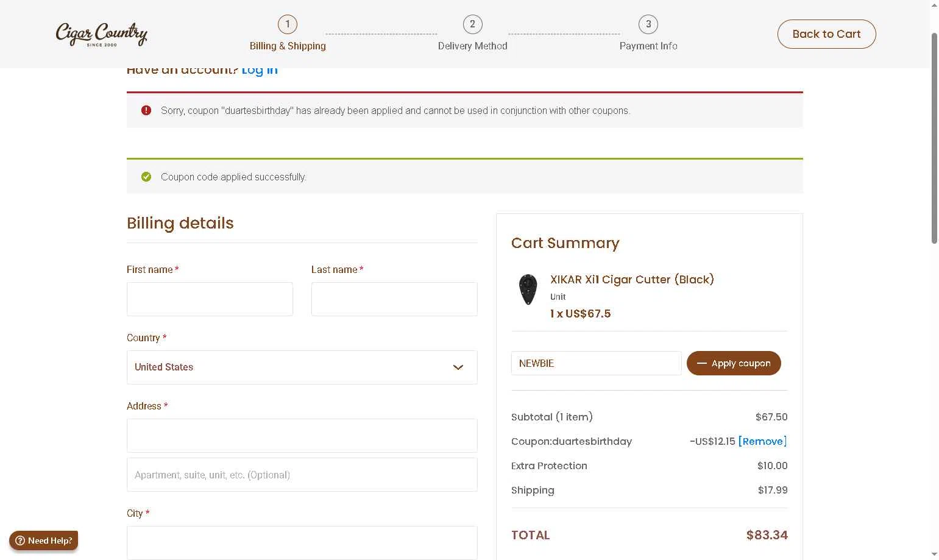Go to Billing & Shipping step

(x=288, y=46)
